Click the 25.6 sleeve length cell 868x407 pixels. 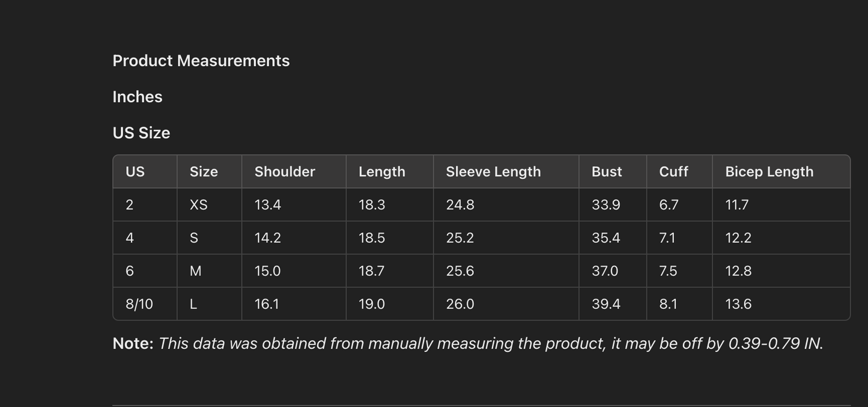coord(460,271)
